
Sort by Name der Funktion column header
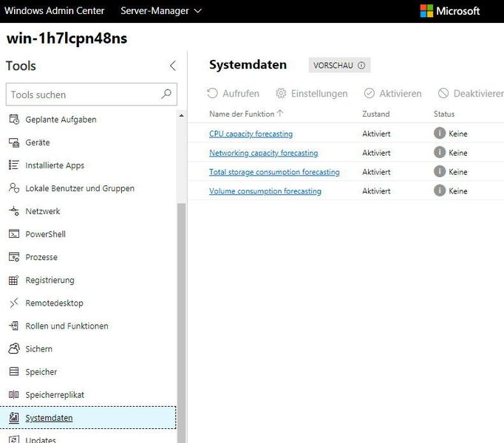pyautogui.click(x=246, y=114)
